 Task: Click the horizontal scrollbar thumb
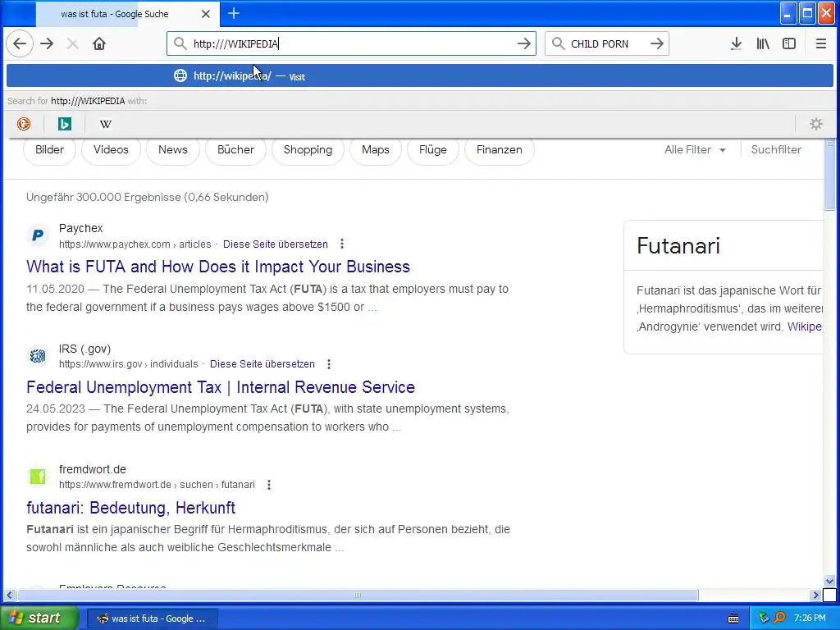click(358, 596)
